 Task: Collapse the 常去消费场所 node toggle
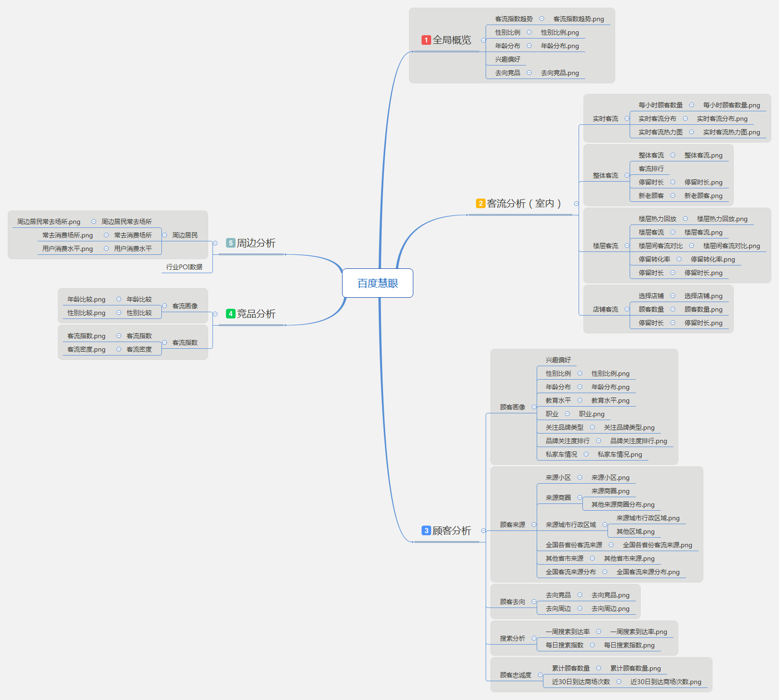pyautogui.click(x=106, y=235)
